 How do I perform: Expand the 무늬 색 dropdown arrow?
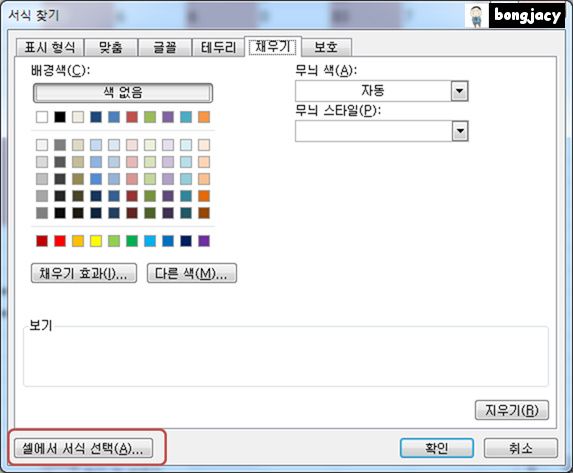(459, 91)
